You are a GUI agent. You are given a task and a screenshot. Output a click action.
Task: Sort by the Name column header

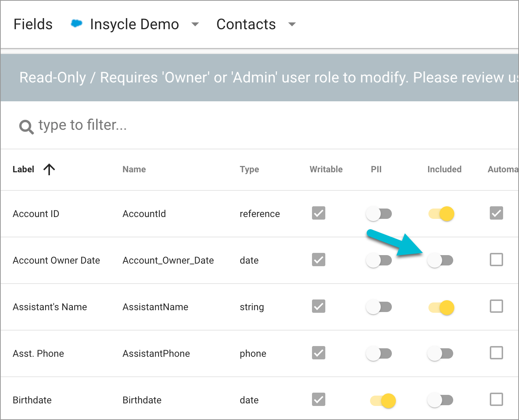(134, 169)
